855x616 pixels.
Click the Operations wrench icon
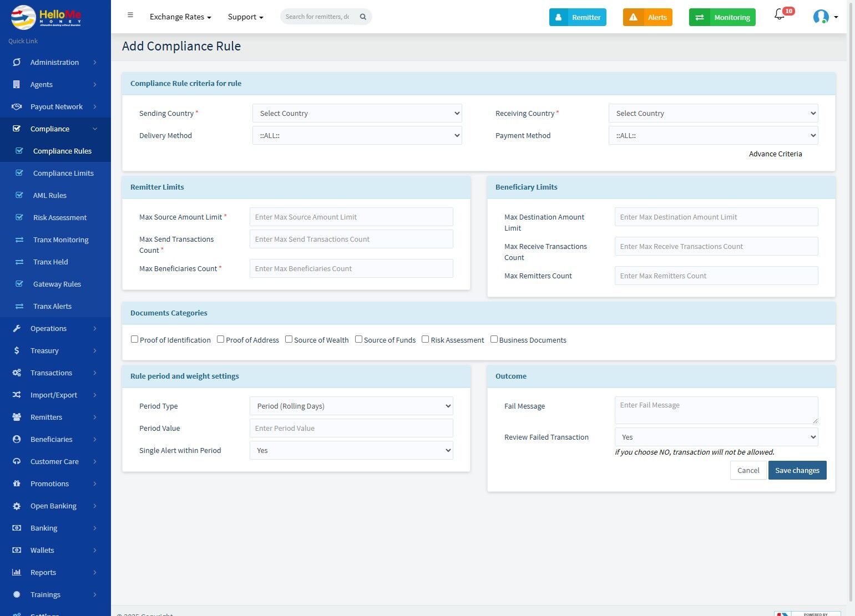pyautogui.click(x=17, y=328)
